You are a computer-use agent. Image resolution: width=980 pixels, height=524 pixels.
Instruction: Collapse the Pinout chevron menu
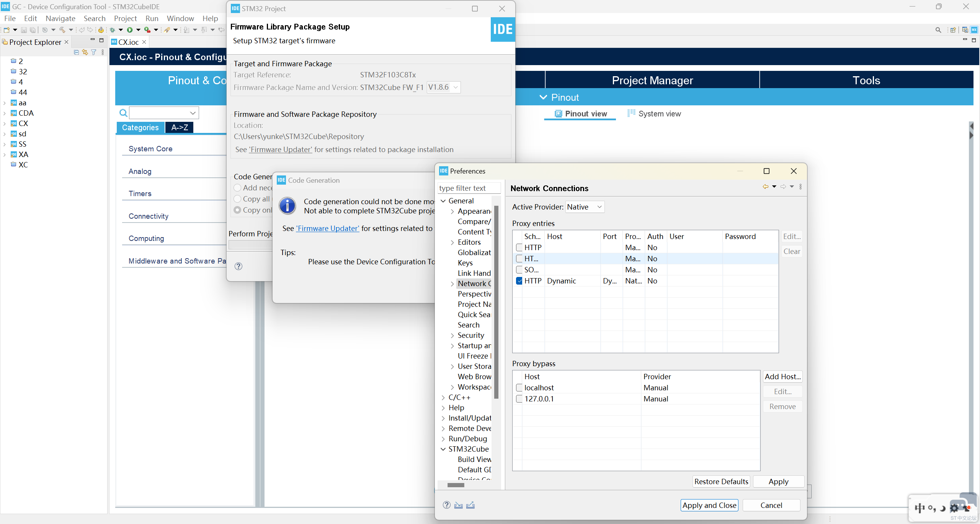pos(543,97)
